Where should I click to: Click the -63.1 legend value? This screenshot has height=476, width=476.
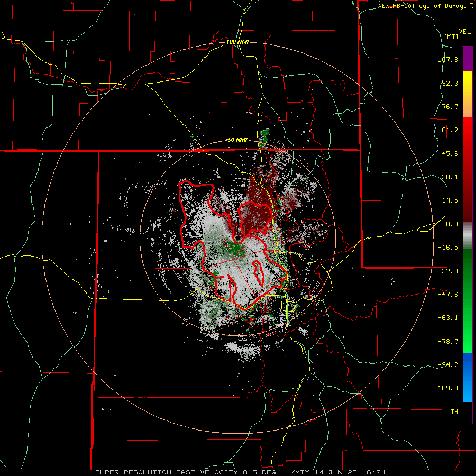[x=448, y=318]
